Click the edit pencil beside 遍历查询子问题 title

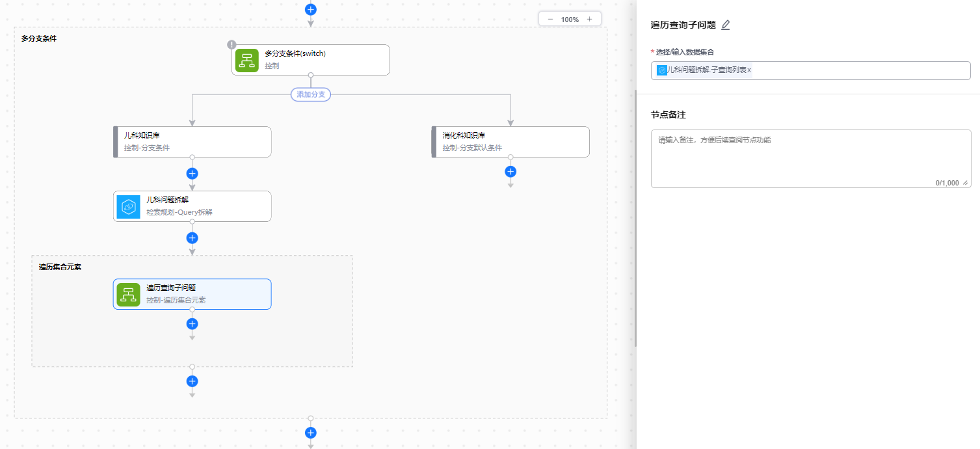tap(726, 25)
